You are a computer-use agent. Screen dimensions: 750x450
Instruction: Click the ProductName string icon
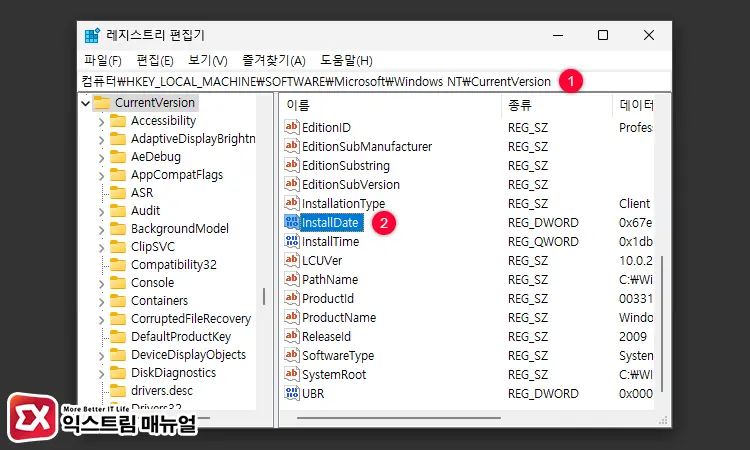[292, 317]
